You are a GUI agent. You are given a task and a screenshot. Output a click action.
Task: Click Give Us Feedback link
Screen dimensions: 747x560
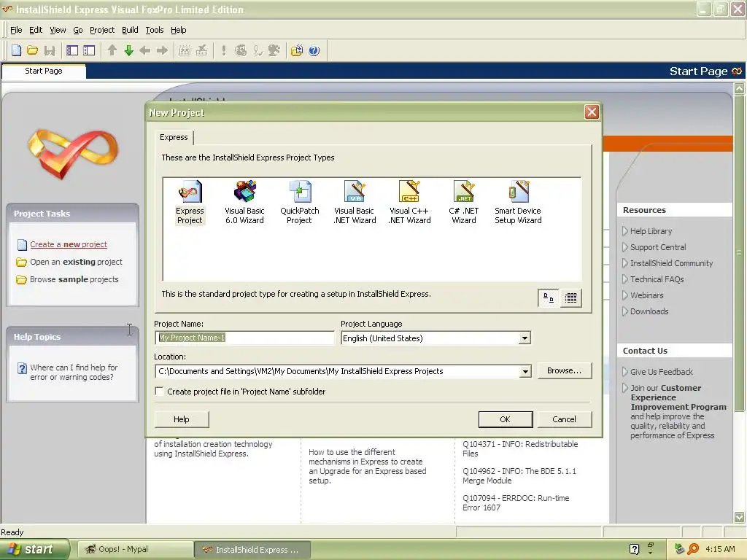click(x=662, y=372)
